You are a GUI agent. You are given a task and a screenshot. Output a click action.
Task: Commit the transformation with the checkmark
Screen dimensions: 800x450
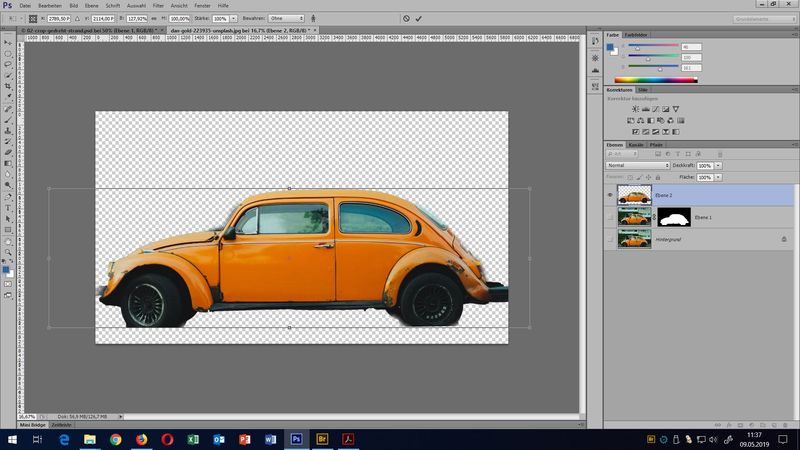pos(418,18)
